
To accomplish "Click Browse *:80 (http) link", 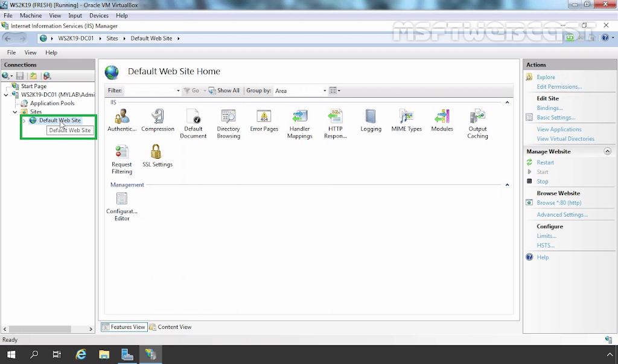I will pyautogui.click(x=559, y=203).
